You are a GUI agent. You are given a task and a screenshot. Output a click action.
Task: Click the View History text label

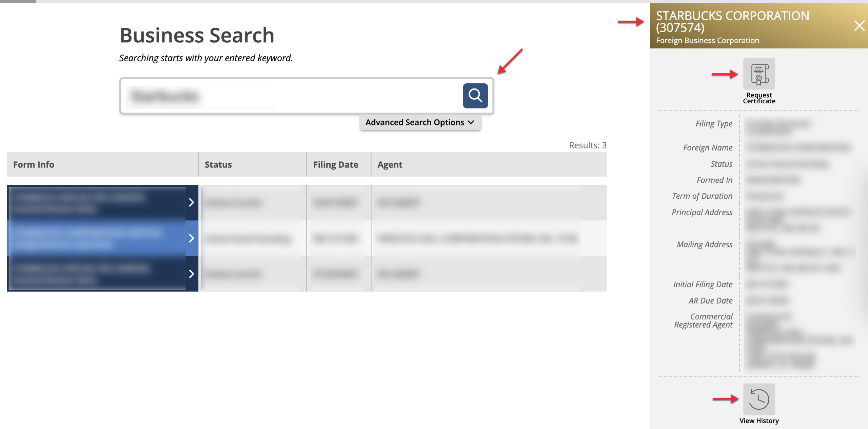pyautogui.click(x=759, y=421)
